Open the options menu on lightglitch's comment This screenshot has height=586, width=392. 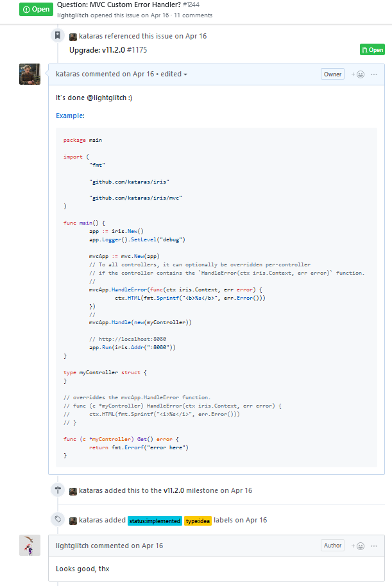pos(375,546)
